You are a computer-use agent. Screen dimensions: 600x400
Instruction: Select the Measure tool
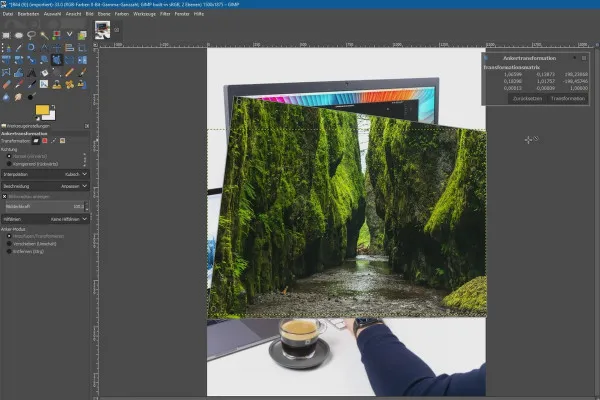[44, 47]
